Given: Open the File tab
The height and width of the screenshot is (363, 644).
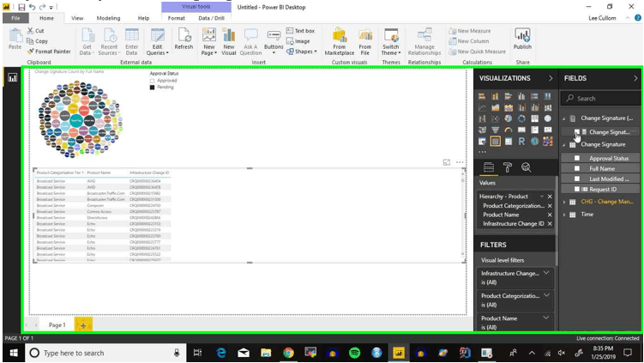Looking at the screenshot, I should 15,18.
